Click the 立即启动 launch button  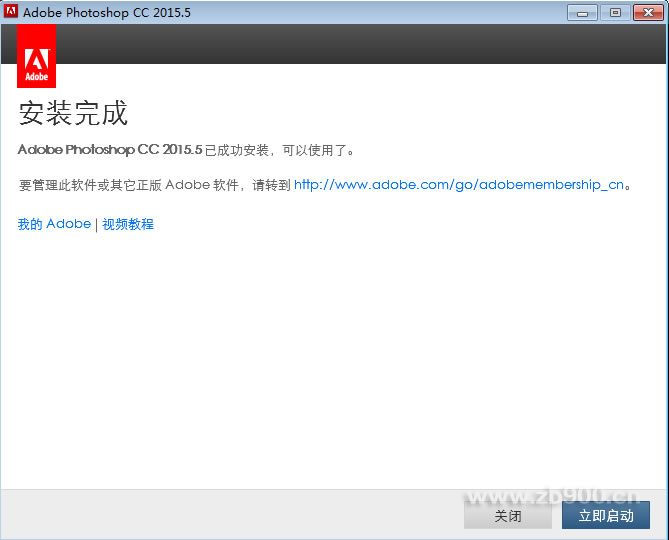605,515
